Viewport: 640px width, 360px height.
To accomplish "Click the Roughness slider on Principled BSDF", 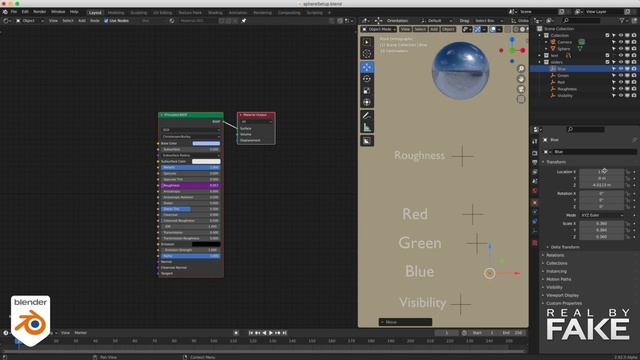I will 191,185.
